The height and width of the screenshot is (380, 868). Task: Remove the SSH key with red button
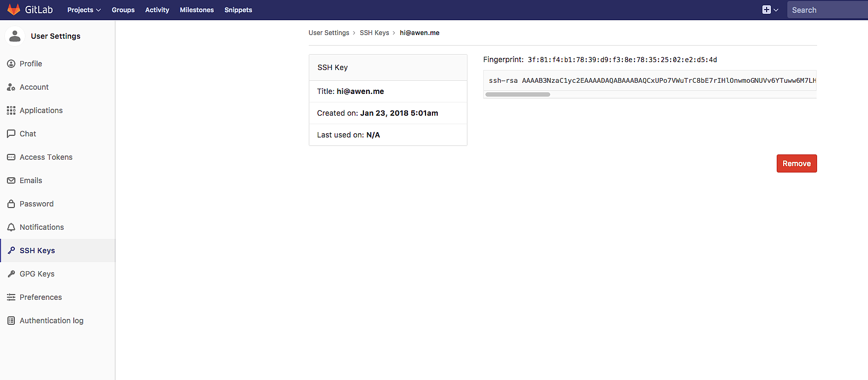pyautogui.click(x=796, y=163)
